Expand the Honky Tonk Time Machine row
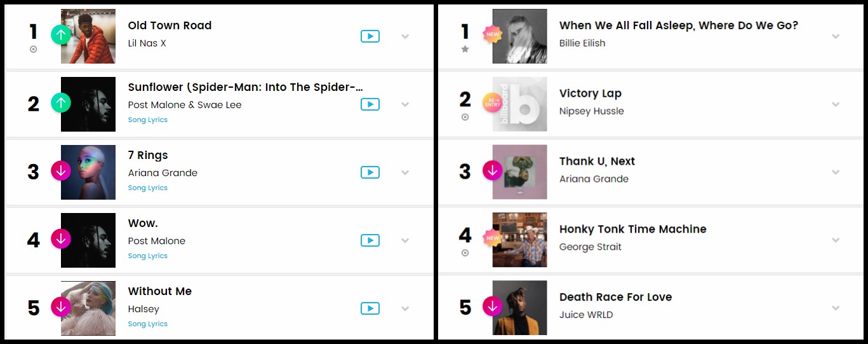This screenshot has height=344, width=868. (836, 240)
